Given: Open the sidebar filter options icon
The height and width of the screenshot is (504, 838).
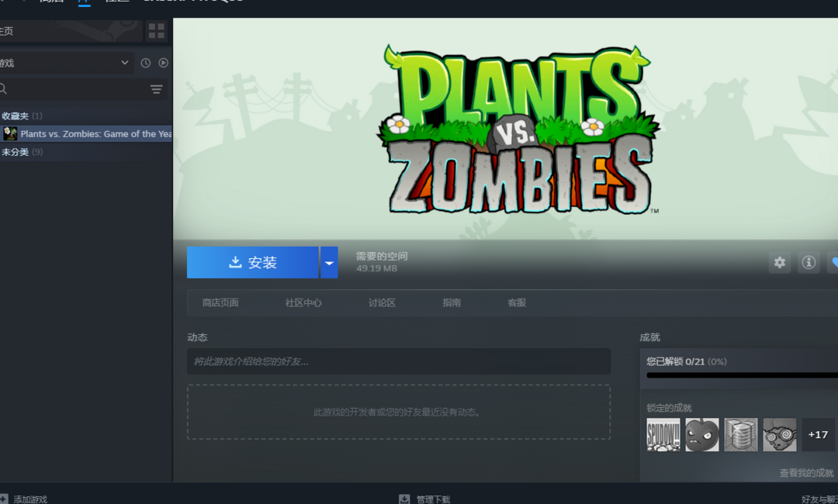Looking at the screenshot, I should click(x=156, y=90).
